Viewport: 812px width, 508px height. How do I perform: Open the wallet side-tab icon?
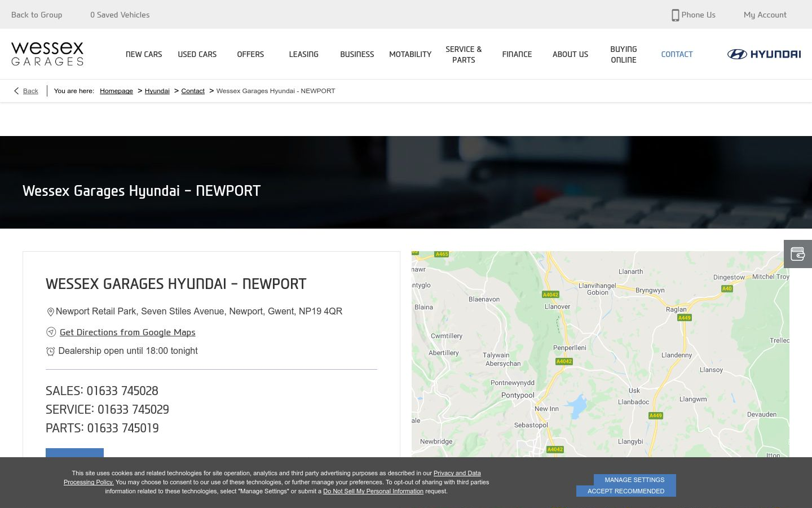click(x=797, y=254)
